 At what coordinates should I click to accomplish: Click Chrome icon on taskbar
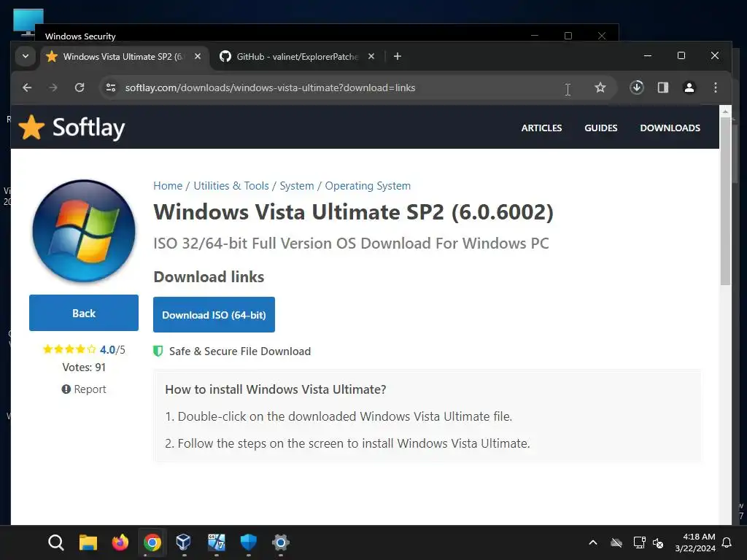click(152, 542)
